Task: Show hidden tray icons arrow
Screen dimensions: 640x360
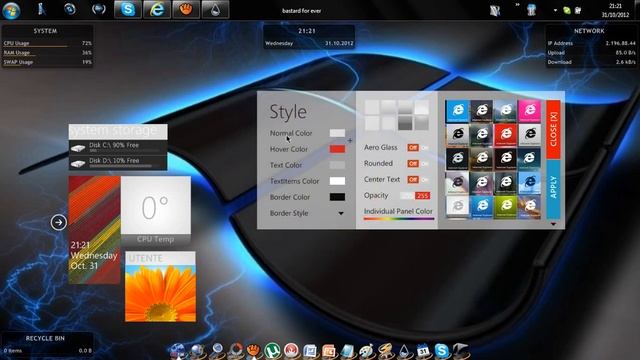Action: point(555,10)
